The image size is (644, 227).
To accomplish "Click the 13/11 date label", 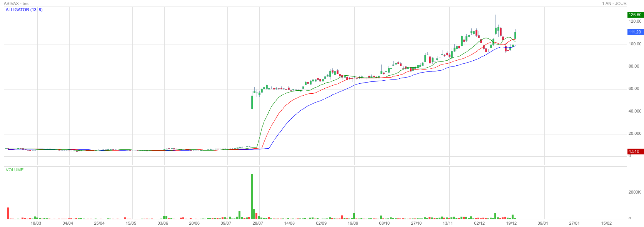I will [x=448, y=223].
